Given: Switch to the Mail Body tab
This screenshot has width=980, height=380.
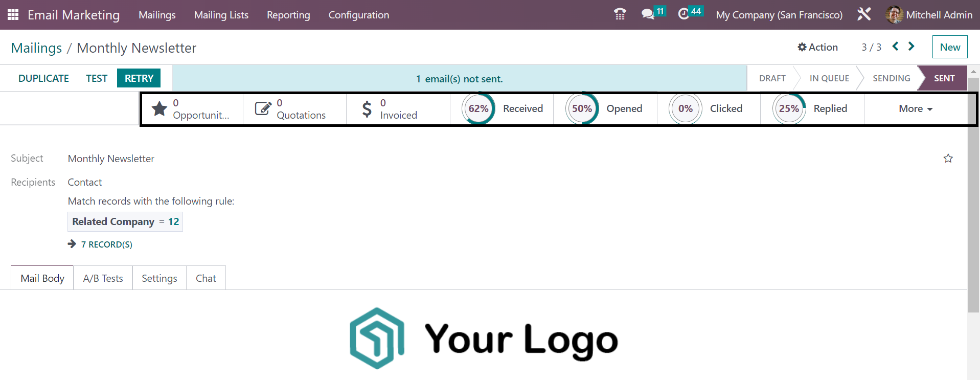Looking at the screenshot, I should click(42, 278).
